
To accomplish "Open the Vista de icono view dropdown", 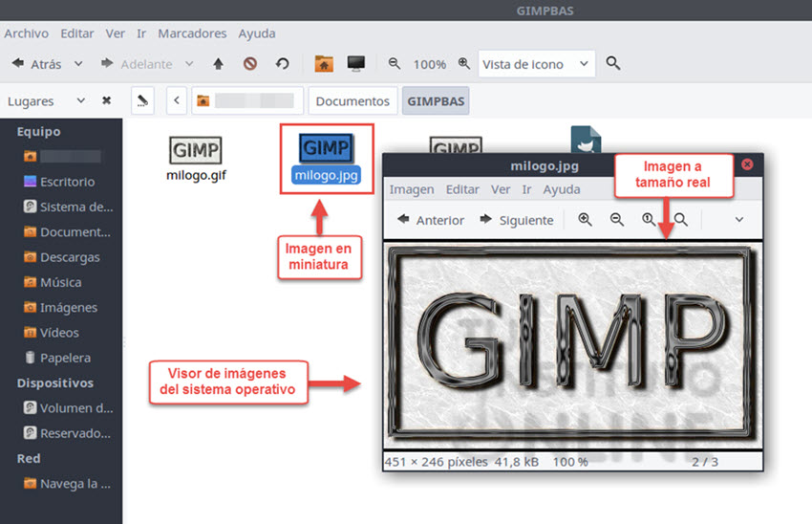I will tap(537, 64).
